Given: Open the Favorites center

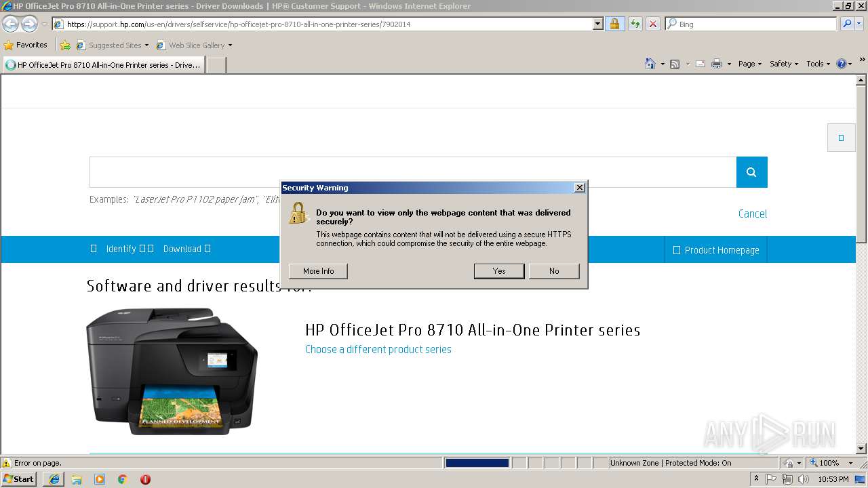Looking at the screenshot, I should coord(26,45).
